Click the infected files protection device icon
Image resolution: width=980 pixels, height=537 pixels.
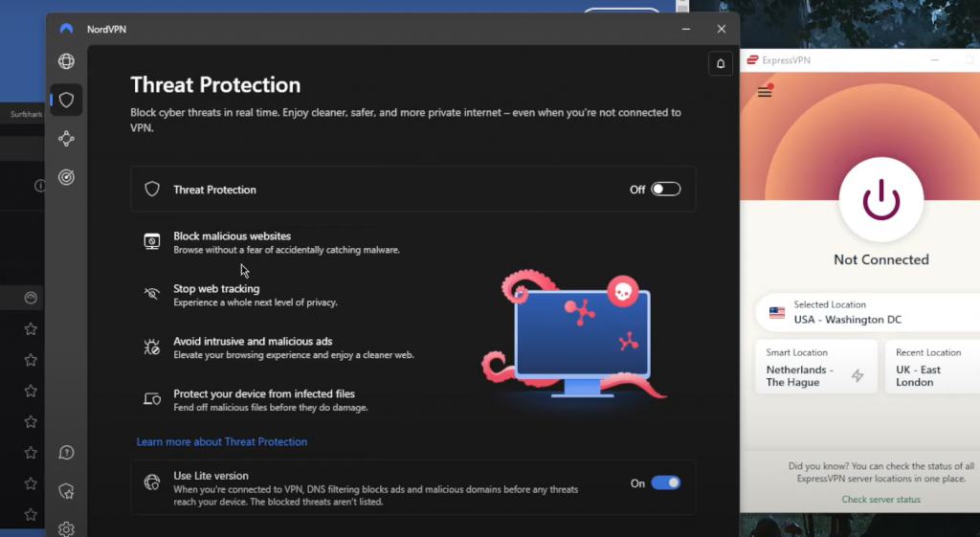[152, 399]
